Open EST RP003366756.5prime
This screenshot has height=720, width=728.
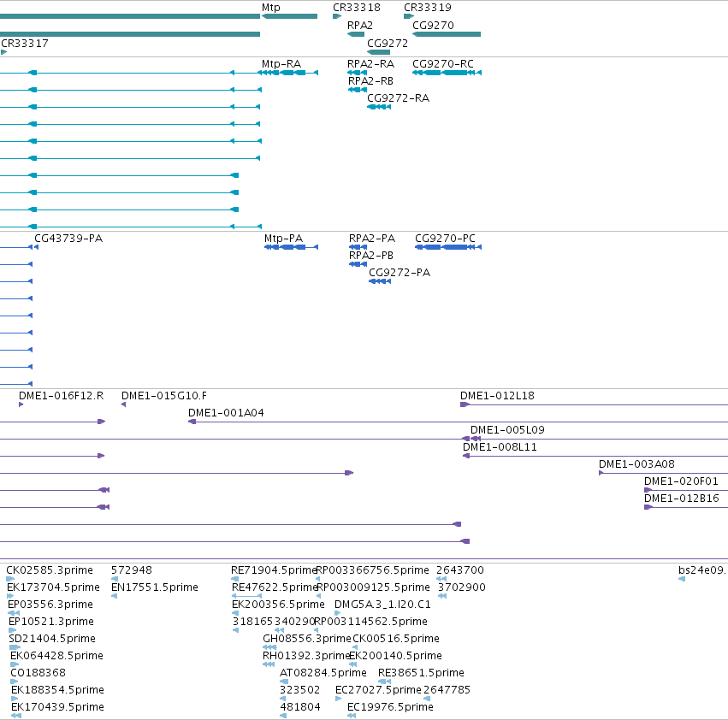tap(372, 570)
